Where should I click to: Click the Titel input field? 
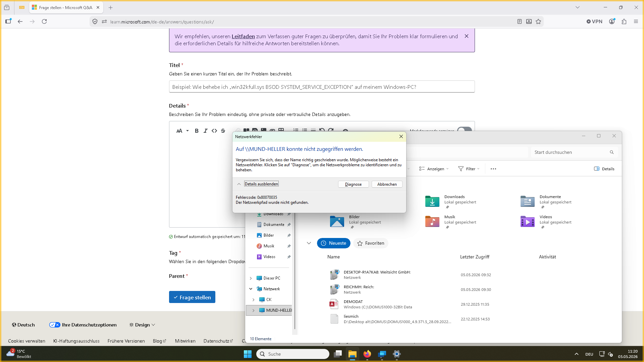(x=322, y=86)
